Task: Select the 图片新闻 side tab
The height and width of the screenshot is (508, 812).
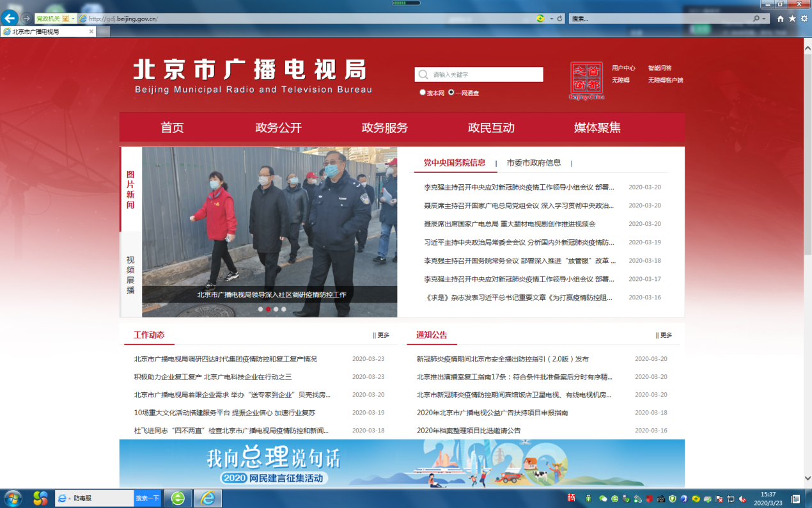Action: coord(130,189)
